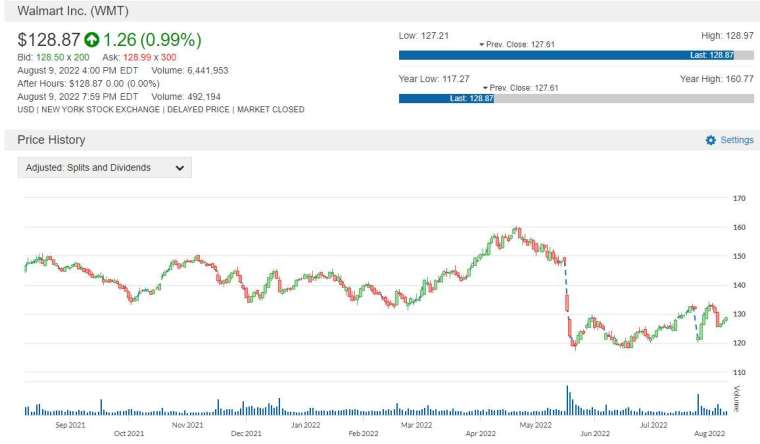Click the Volume: 6,441,953 text
Screen dimensions: 760x444
coord(190,70)
